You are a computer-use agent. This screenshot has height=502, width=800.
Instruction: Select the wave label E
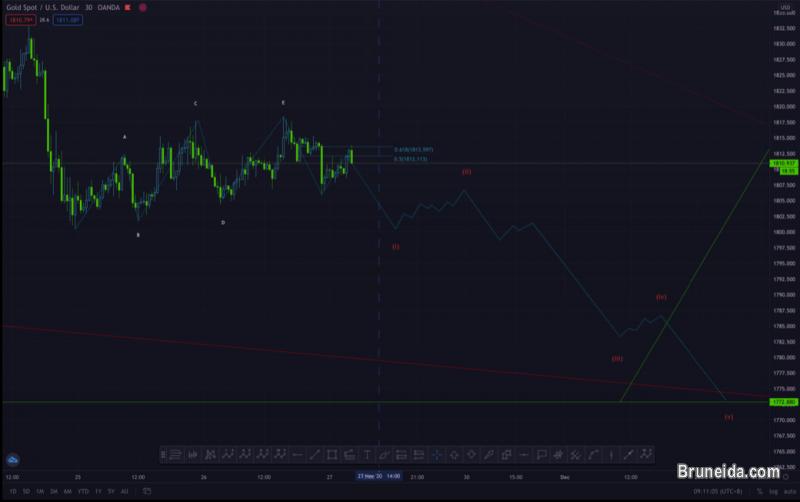[283, 103]
